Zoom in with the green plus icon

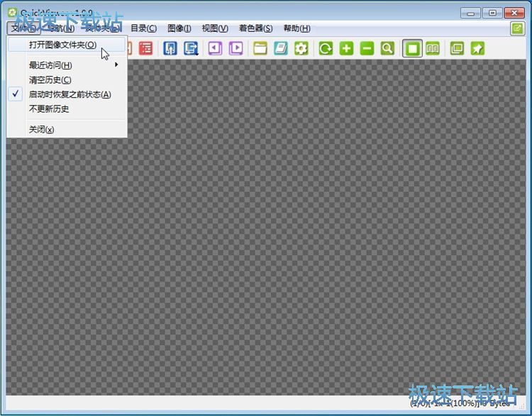346,48
